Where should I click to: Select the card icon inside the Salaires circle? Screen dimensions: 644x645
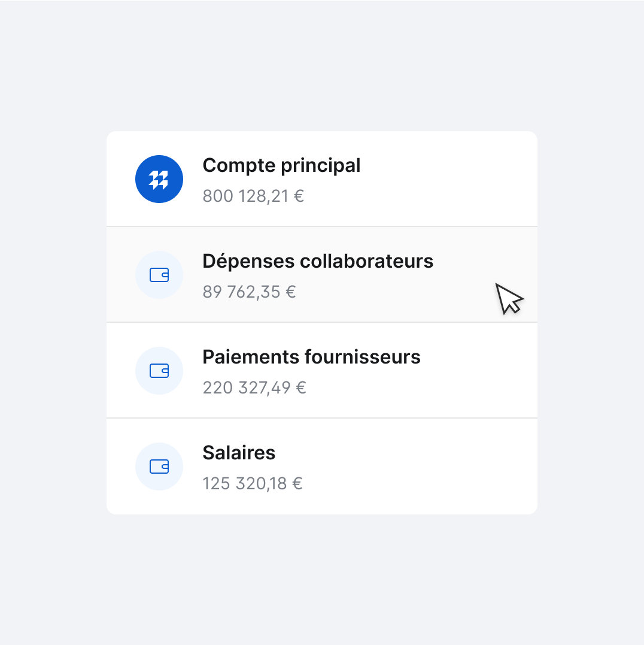pos(159,466)
